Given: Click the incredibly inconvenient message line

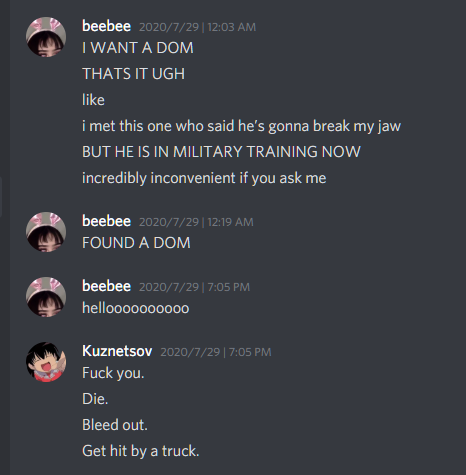Looking at the screenshot, I should (204, 178).
